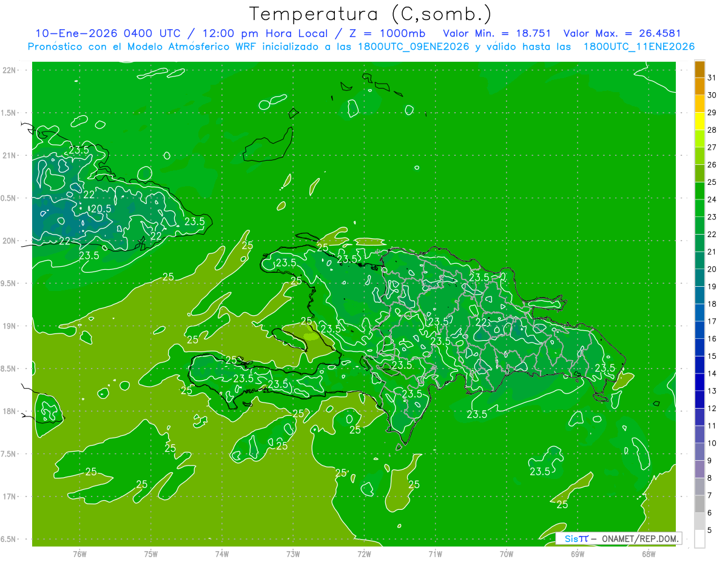This screenshot has width=728, height=562.
Task: Click the gray legend band between 6 and 7
Action: pos(699,504)
